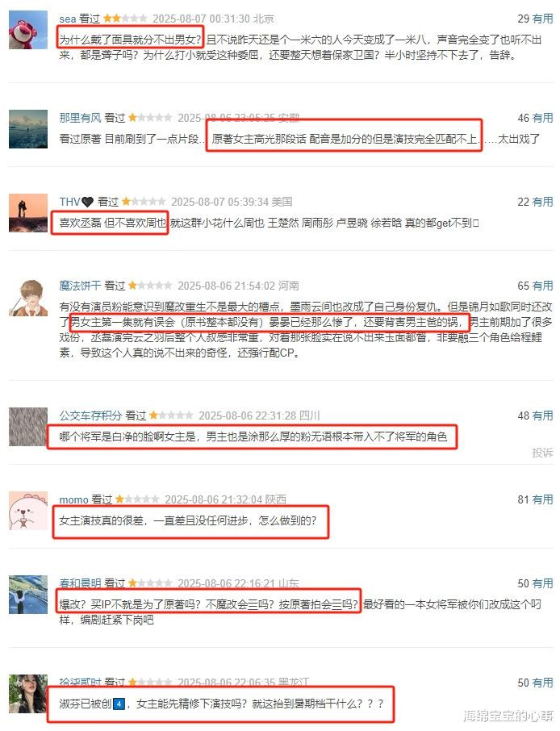Screen dimensions: 560x731
Task: Click the star rating on THV's review
Action: click(x=144, y=202)
